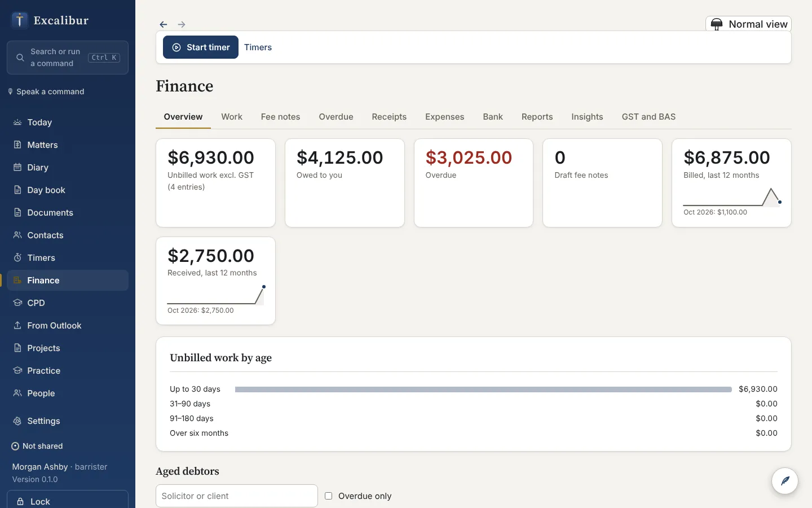Open the GST and BAS tab

point(648,117)
